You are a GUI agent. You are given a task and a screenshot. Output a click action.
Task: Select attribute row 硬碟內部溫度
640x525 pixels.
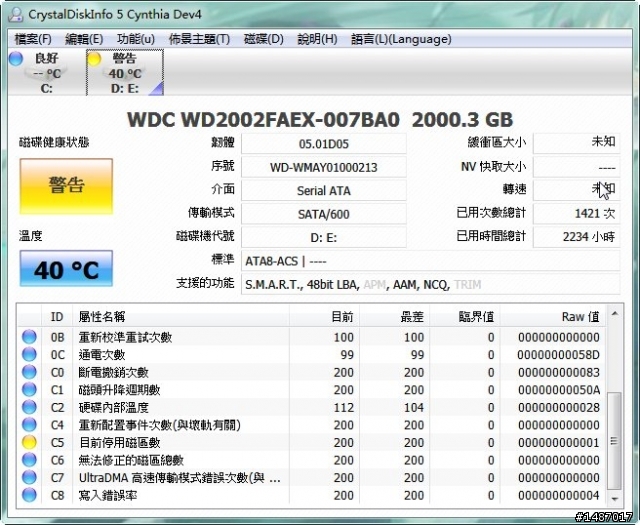click(312, 407)
